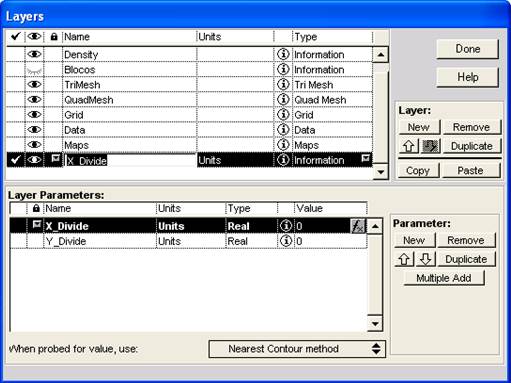
Task: Duplicate the selected layer
Action: 471,146
